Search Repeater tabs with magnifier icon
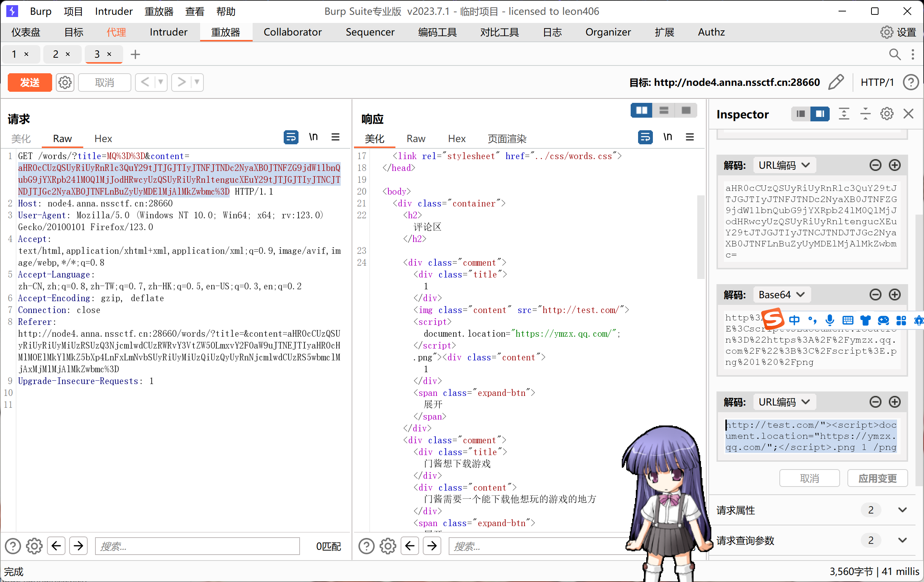This screenshot has height=582, width=924. pos(894,54)
